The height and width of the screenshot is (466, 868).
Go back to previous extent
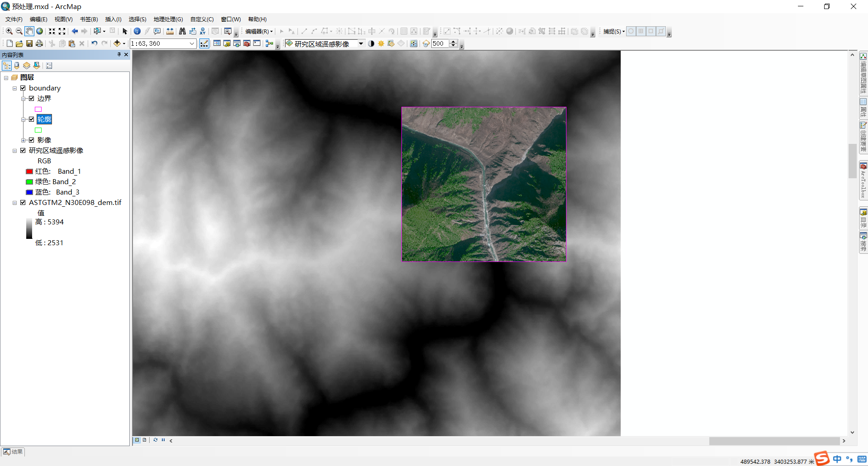pos(75,31)
